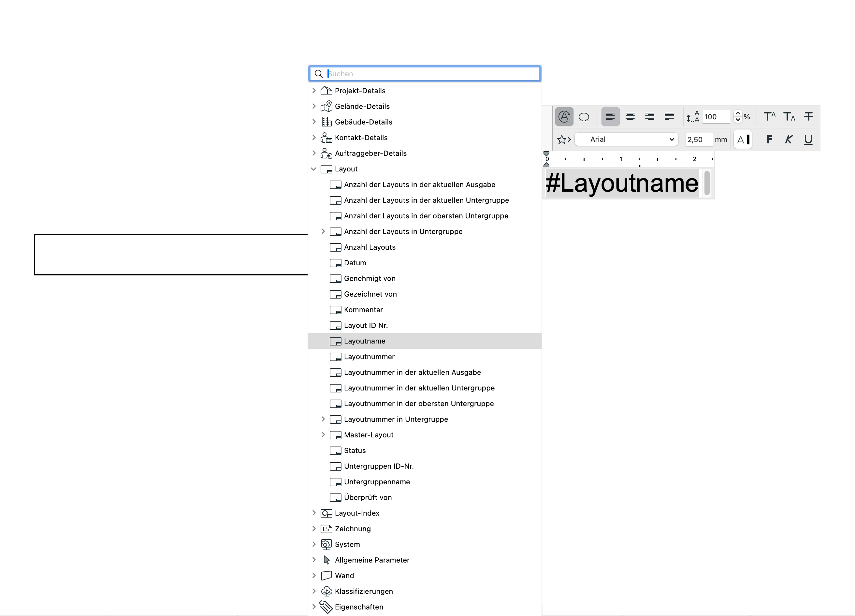Image resolution: width=855 pixels, height=616 pixels.
Task: Expand the Projekt-Details group
Action: (314, 91)
